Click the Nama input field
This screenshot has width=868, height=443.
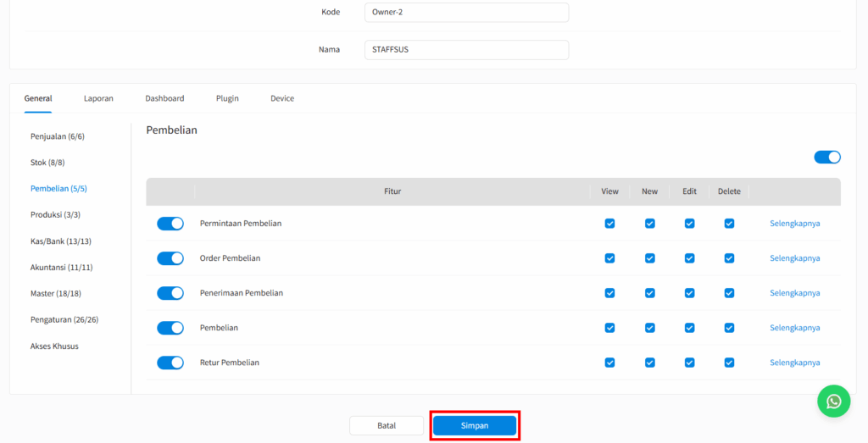466,50
